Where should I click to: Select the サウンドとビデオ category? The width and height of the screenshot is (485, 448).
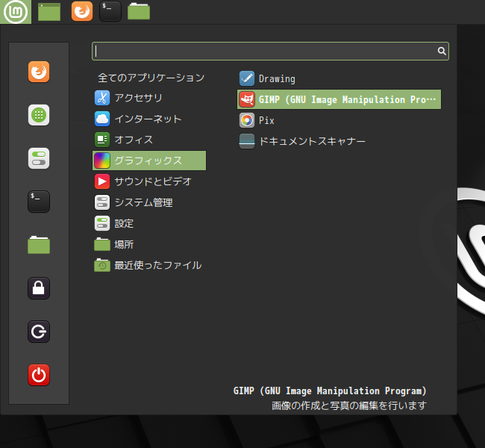(x=149, y=181)
